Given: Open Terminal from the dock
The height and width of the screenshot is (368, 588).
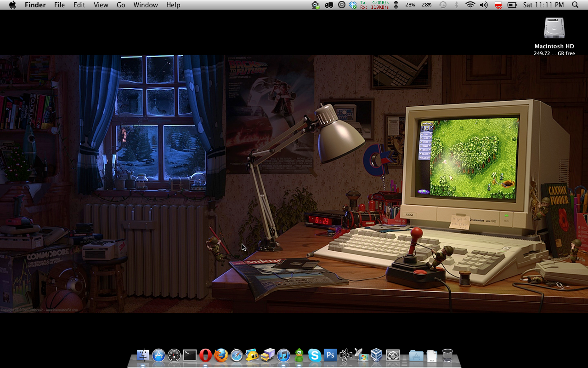Looking at the screenshot, I should (x=190, y=355).
